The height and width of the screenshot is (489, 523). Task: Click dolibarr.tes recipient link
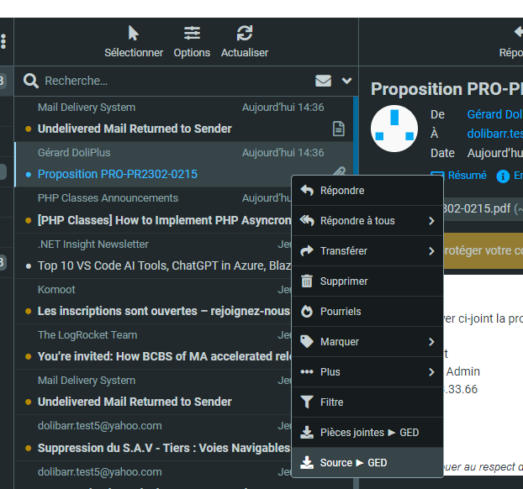[495, 134]
